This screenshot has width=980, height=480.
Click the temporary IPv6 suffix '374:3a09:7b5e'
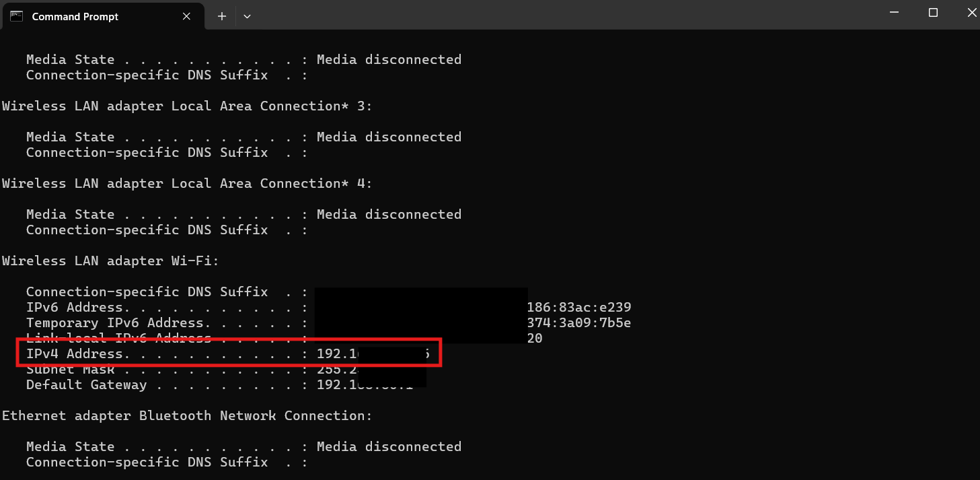click(579, 323)
